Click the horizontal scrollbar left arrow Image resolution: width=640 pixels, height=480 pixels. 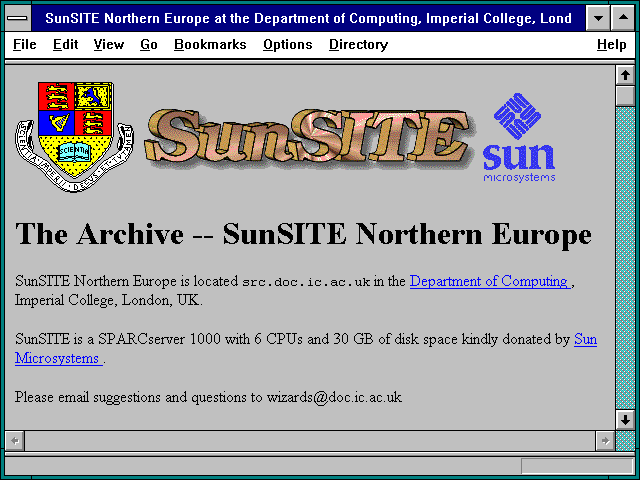15,441
